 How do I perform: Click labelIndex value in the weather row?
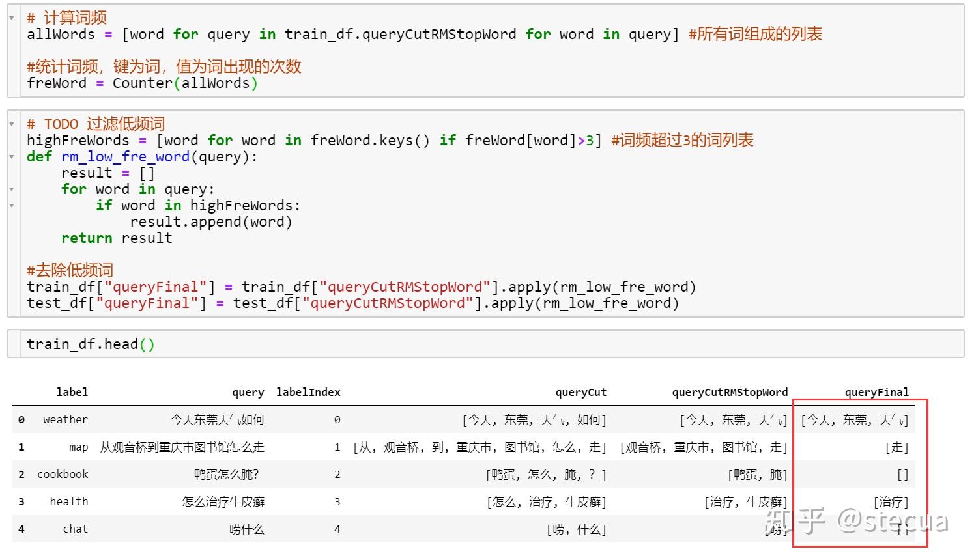(337, 420)
